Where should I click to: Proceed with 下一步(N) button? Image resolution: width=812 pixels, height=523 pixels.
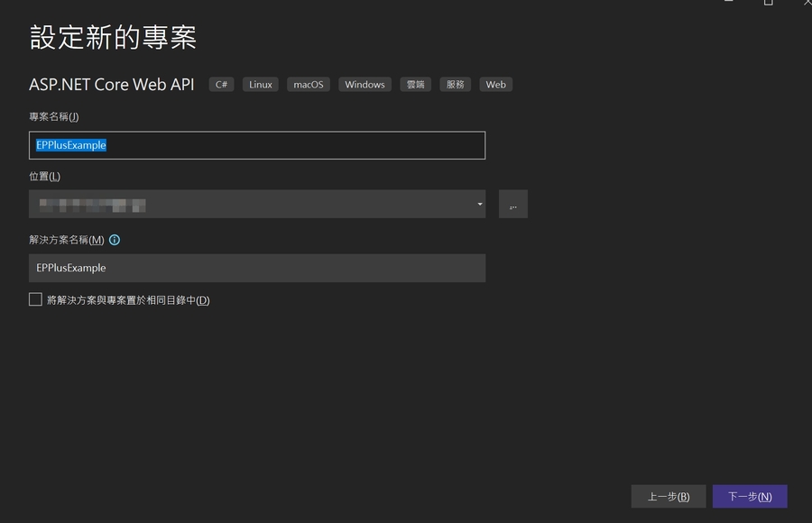point(750,497)
